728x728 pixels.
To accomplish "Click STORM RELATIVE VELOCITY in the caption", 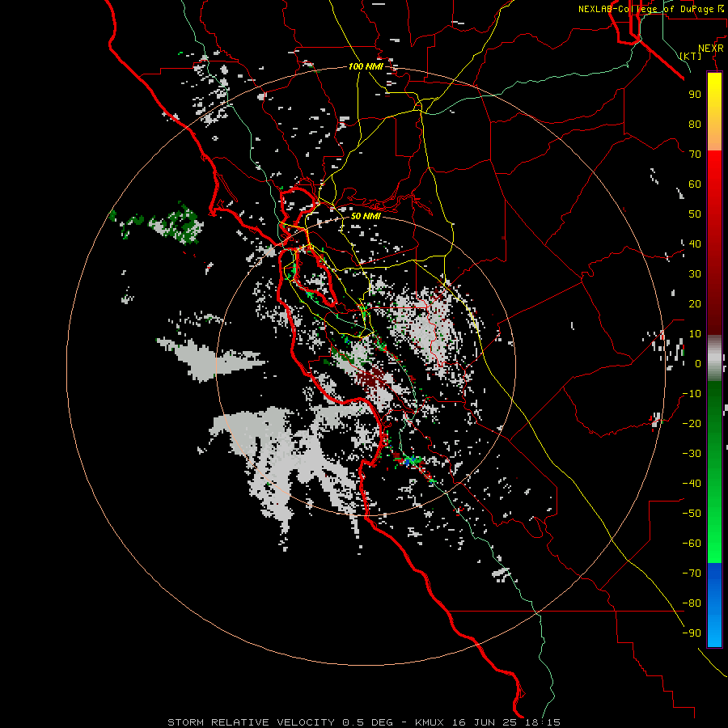I will pos(251,722).
